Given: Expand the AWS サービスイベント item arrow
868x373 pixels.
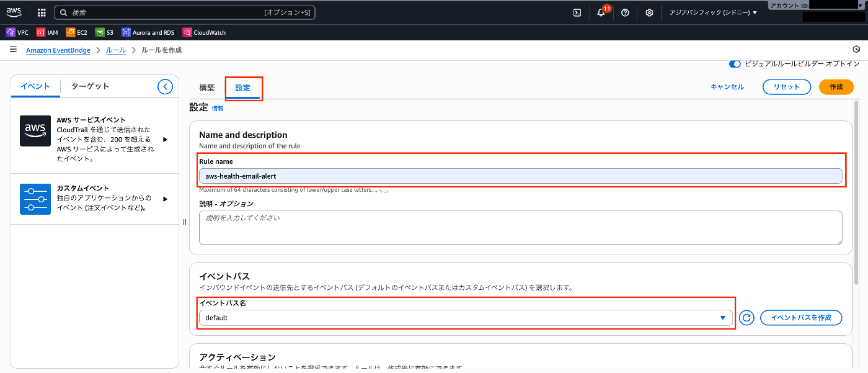Looking at the screenshot, I should [165, 140].
